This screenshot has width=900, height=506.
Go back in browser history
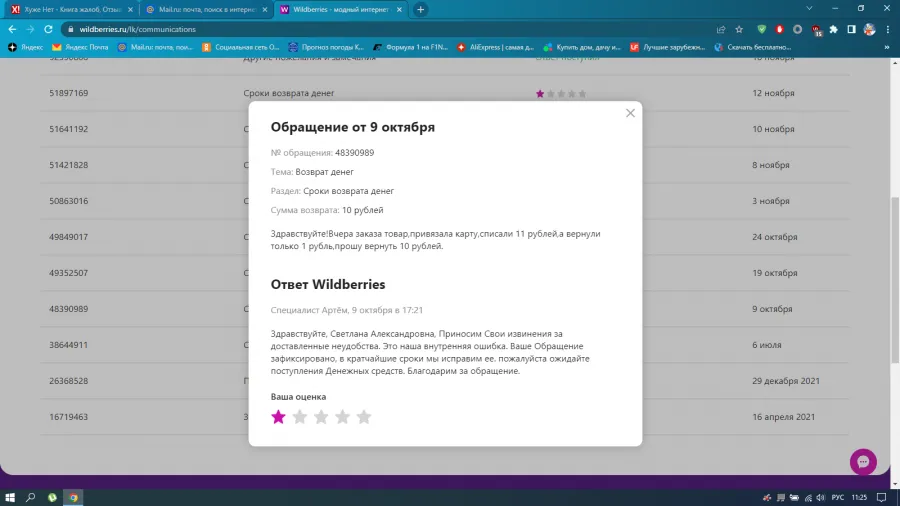click(x=13, y=29)
